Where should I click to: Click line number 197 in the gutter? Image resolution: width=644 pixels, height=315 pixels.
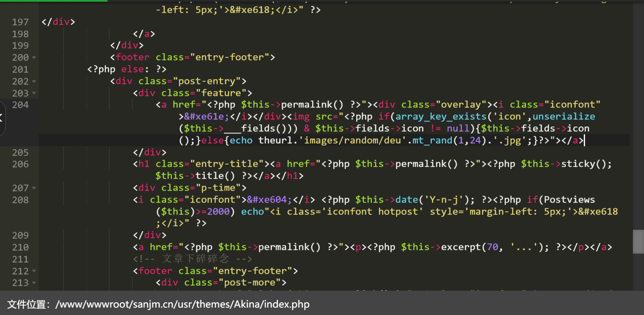coord(20,22)
